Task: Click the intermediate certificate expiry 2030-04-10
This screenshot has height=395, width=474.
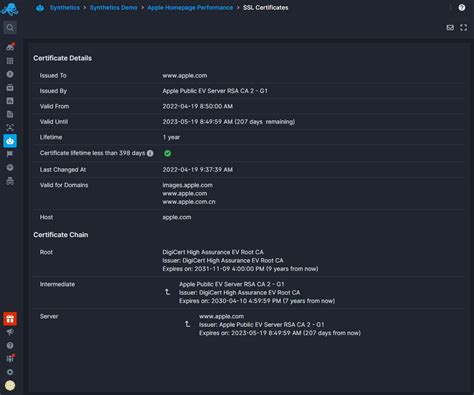Action: pos(257,301)
